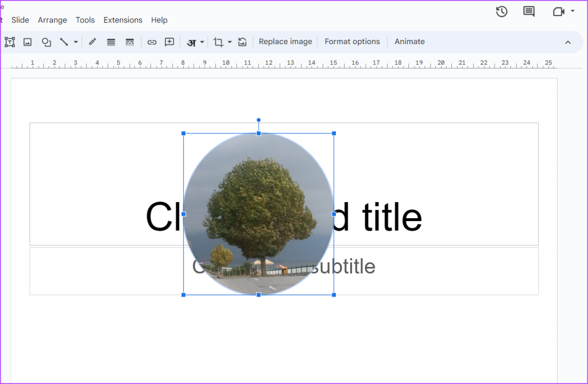Click the Replace image button
Image resolution: width=588 pixels, height=384 pixels.
coord(285,42)
